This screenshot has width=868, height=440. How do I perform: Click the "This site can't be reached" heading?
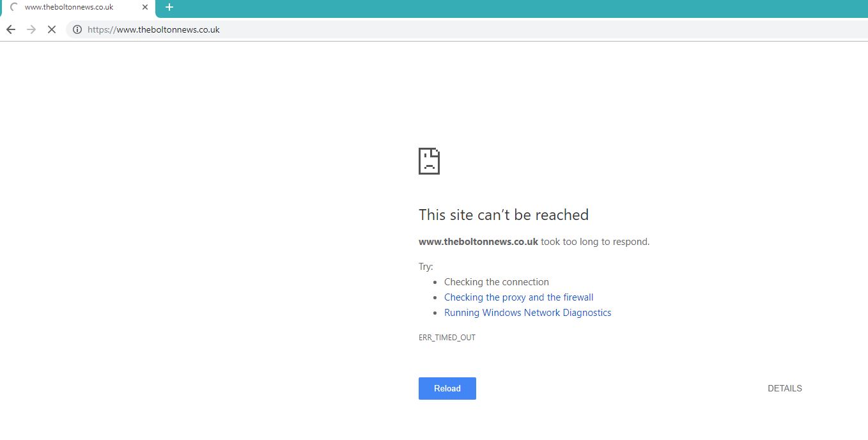503,215
